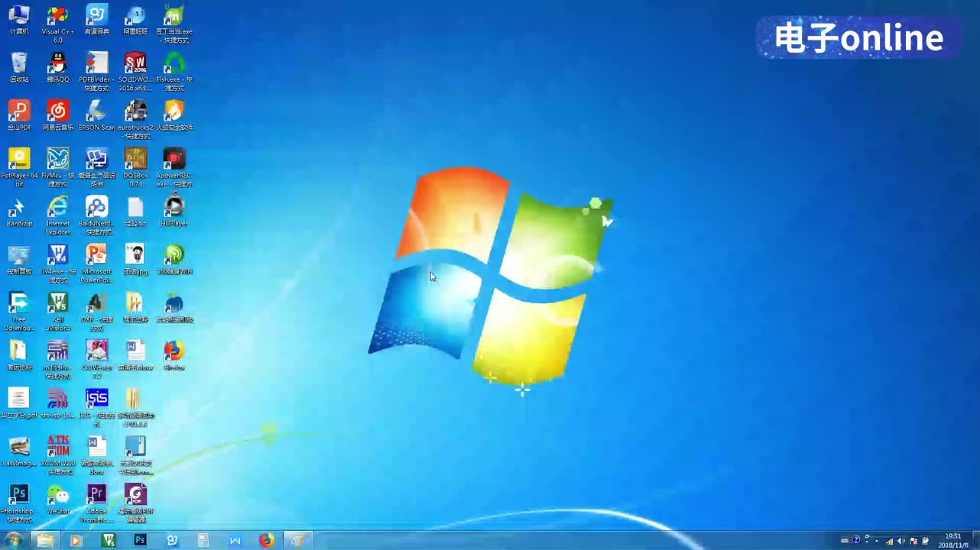Select the PDF editor purple G icon
Screen dimensions: 980x550
click(135, 504)
